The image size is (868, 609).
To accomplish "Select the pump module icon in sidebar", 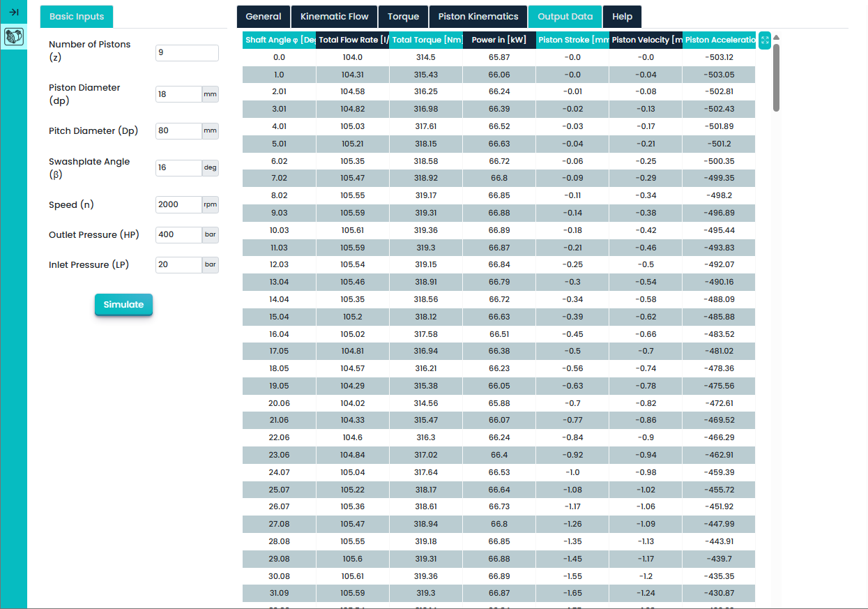I will [x=13, y=37].
